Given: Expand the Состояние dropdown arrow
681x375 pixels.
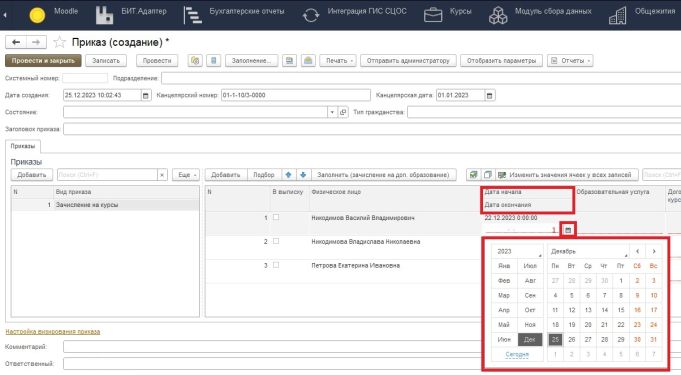Looking at the screenshot, I should (332, 112).
